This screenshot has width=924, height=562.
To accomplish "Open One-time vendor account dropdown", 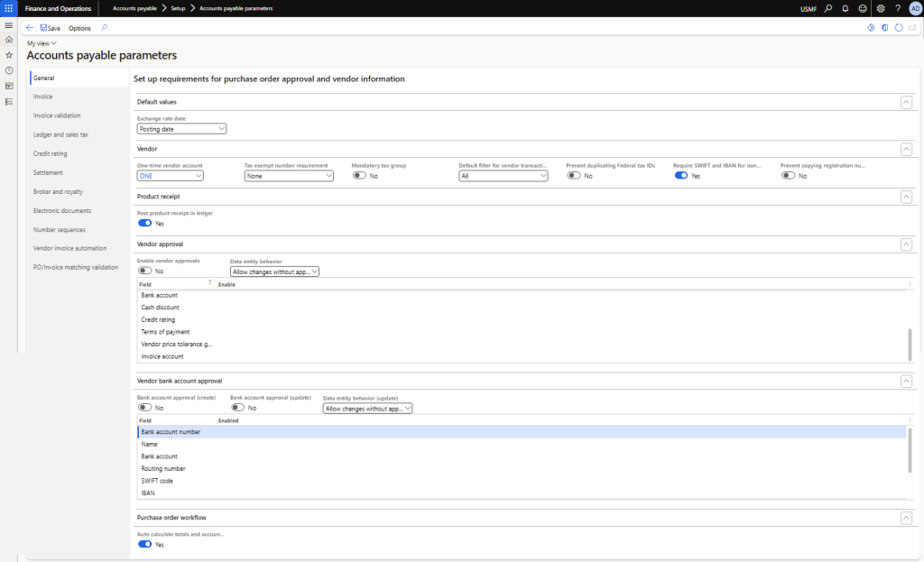I will [171, 176].
